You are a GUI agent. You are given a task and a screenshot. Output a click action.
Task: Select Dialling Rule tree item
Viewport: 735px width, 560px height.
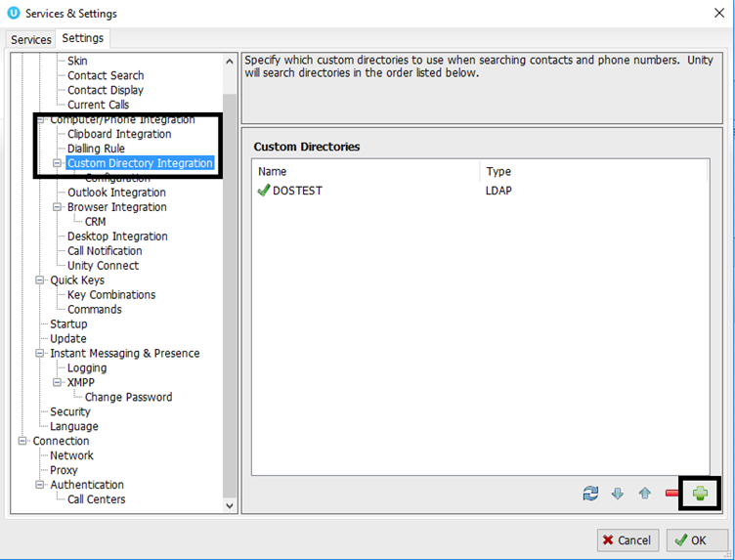coord(96,149)
